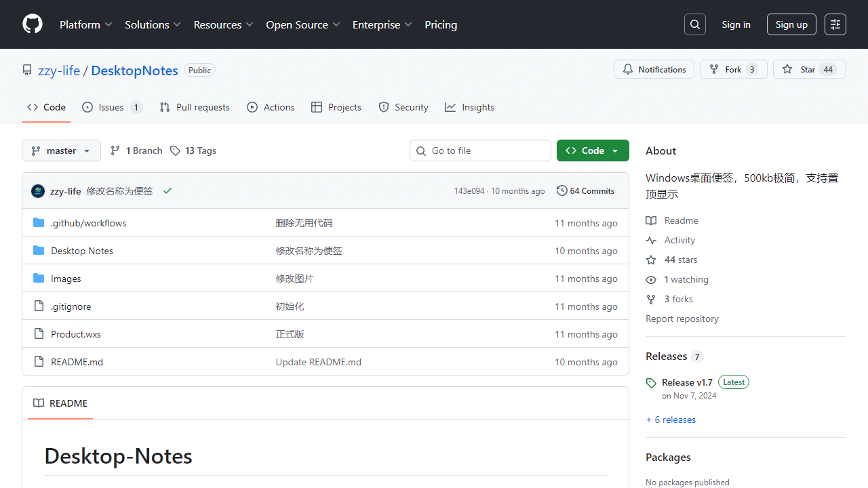This screenshot has height=488, width=868.
Task: Open the master branch selector dropdown
Action: tap(61, 150)
